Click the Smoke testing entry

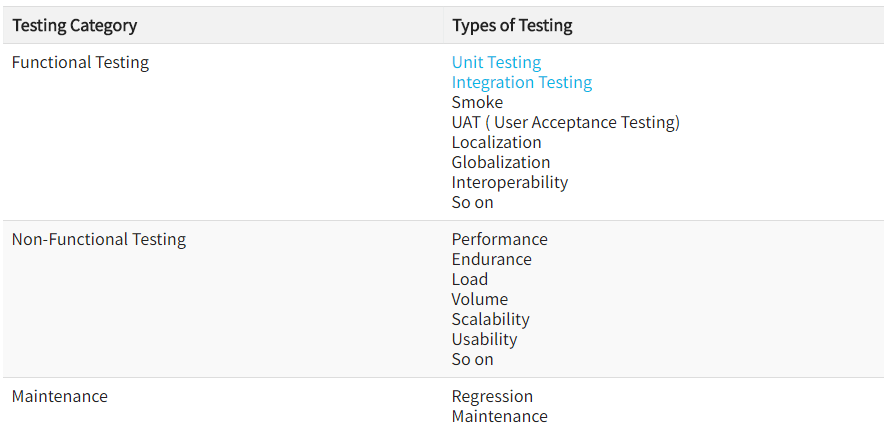coord(477,102)
